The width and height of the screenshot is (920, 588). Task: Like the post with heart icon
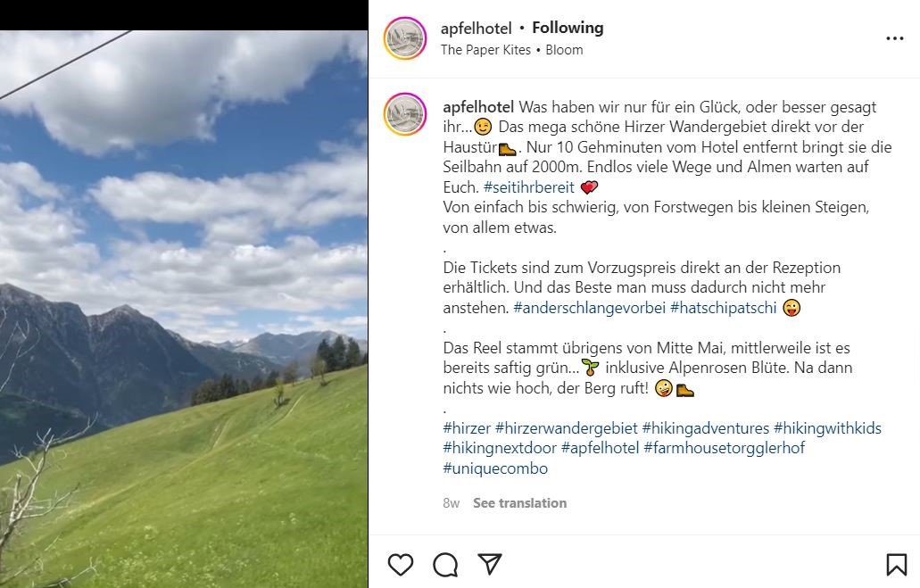coord(401,565)
